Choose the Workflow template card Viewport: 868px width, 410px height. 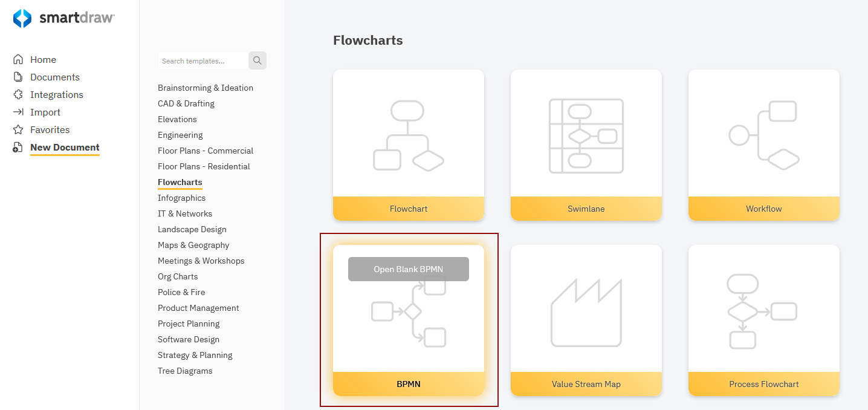coord(763,145)
